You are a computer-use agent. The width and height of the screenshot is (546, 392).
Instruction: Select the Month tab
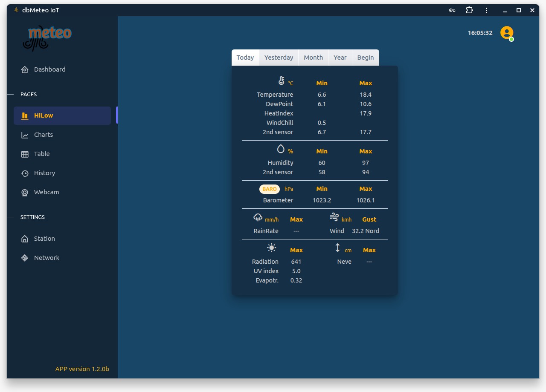coord(313,58)
